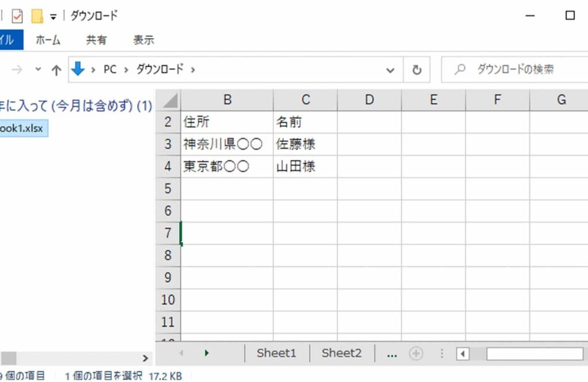Screen dimensions: 588x382
Task: Click the add new sheet plus icon
Action: click(x=416, y=354)
